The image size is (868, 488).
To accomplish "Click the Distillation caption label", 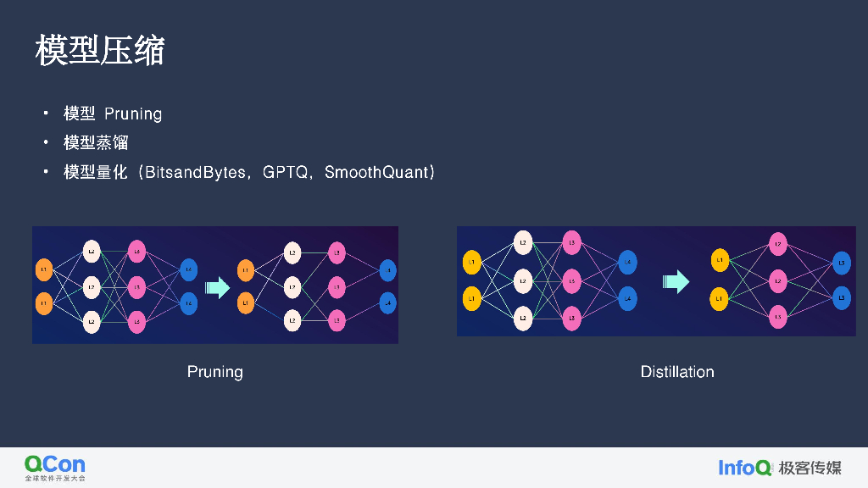I will (676, 372).
